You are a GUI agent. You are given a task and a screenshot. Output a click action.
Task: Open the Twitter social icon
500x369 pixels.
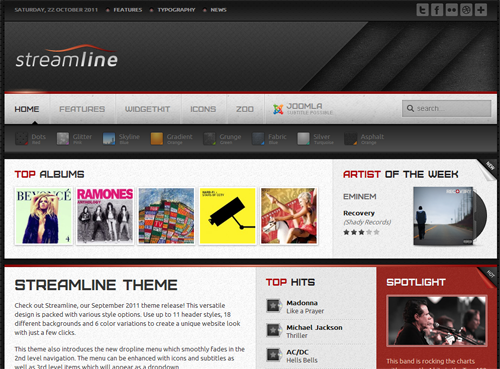point(422,10)
